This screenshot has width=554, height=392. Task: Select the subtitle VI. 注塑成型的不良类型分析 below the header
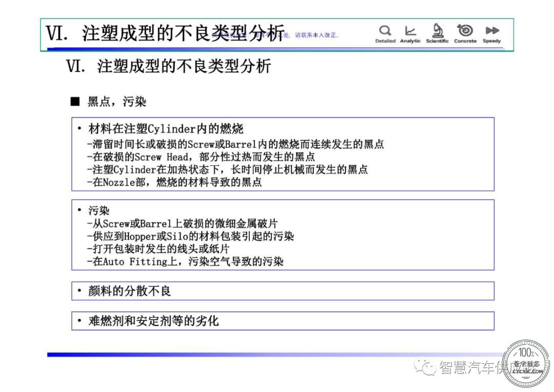169,66
